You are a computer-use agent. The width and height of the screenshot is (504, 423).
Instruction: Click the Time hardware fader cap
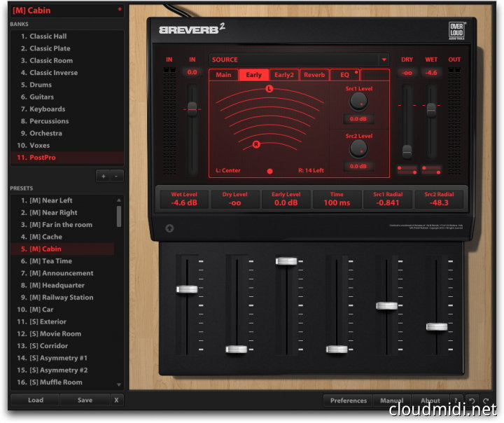point(337,349)
